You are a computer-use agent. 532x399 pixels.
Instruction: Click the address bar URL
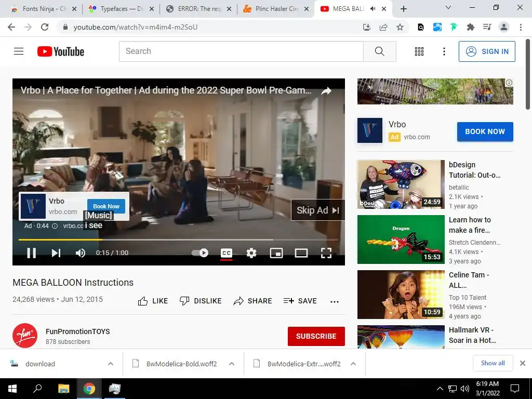(136, 27)
